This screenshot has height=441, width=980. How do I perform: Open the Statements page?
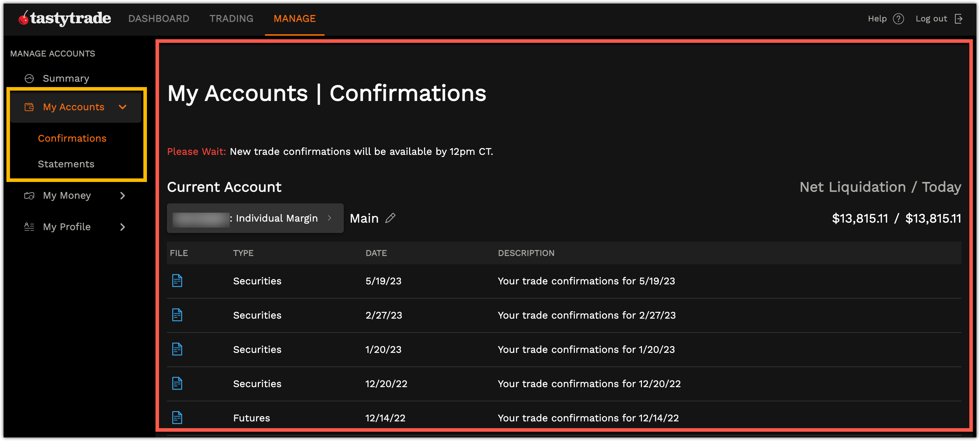pyautogui.click(x=66, y=164)
